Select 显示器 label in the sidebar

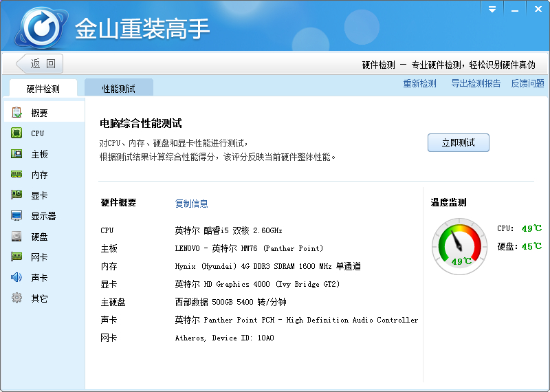[x=43, y=216]
